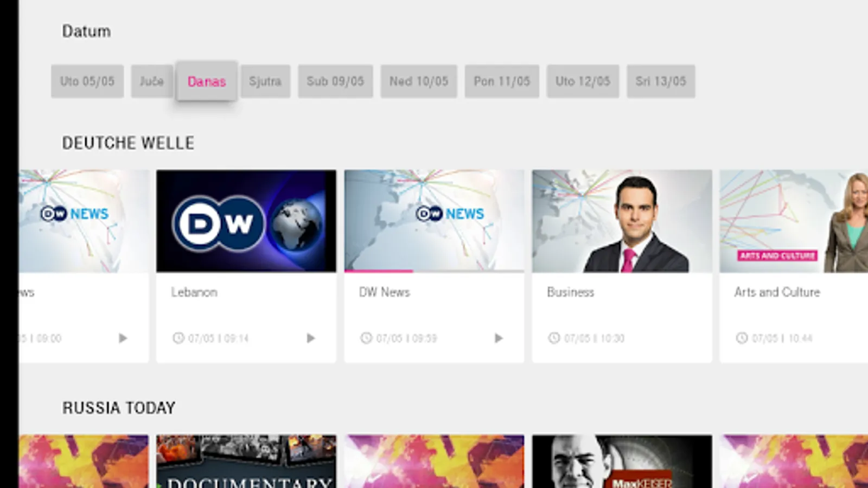
Task: Open the Ned 10/05 date tab
Action: click(419, 81)
